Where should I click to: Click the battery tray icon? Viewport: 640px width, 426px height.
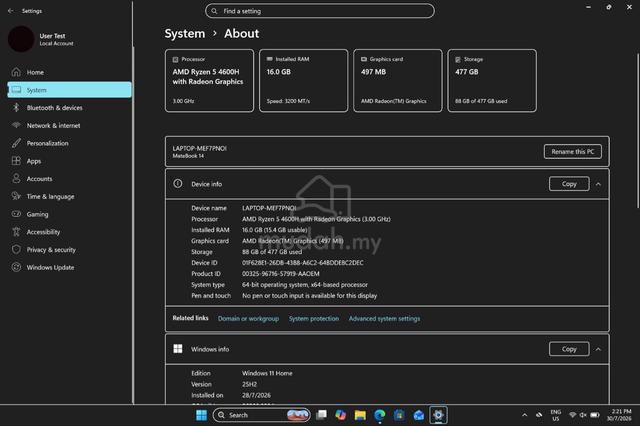coord(595,415)
